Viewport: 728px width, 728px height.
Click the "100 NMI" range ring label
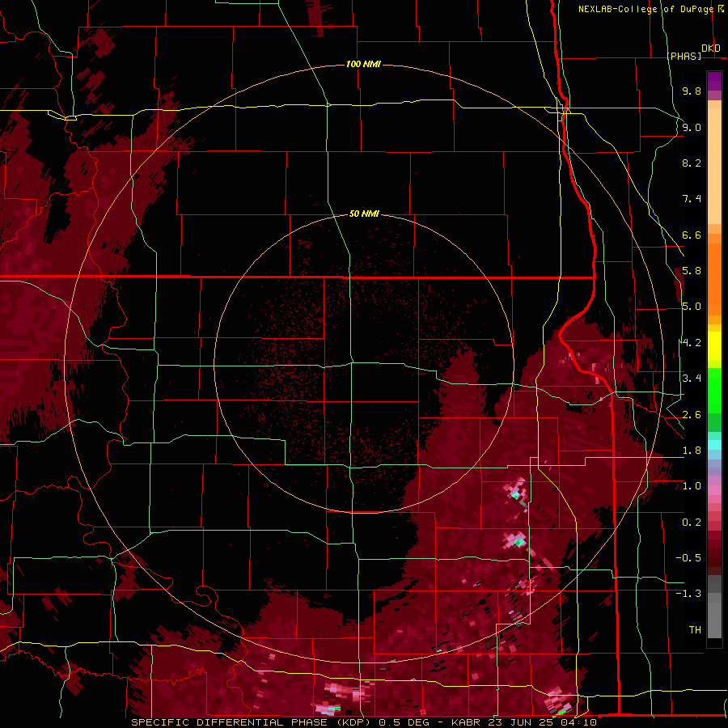pos(363,64)
